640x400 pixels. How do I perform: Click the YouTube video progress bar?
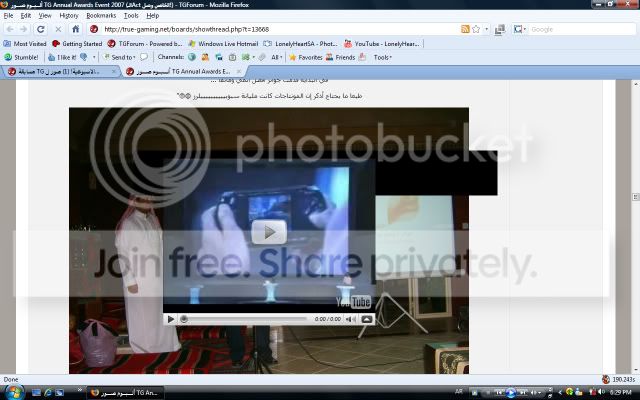(245, 319)
